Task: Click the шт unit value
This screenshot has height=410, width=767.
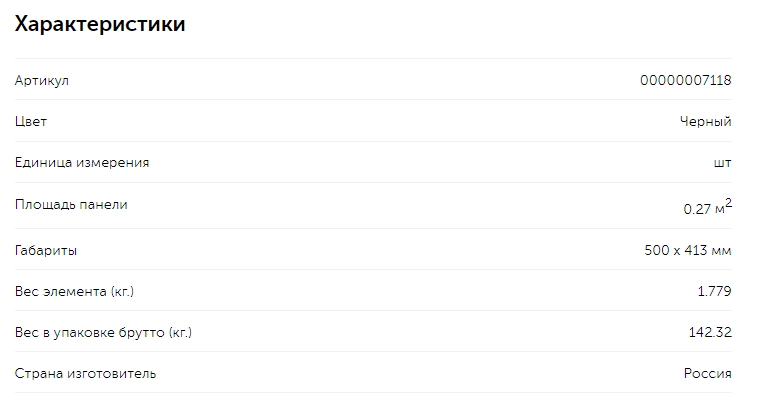Action: (x=722, y=163)
